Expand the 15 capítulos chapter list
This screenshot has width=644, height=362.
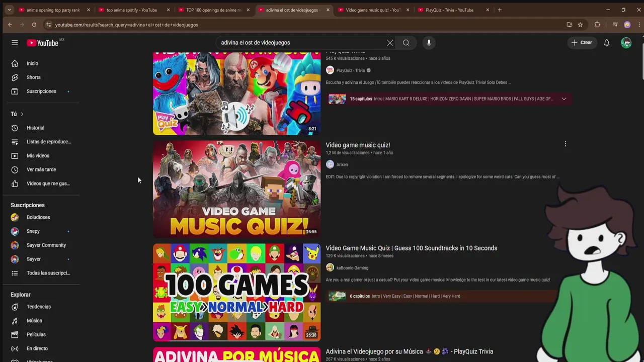(564, 99)
